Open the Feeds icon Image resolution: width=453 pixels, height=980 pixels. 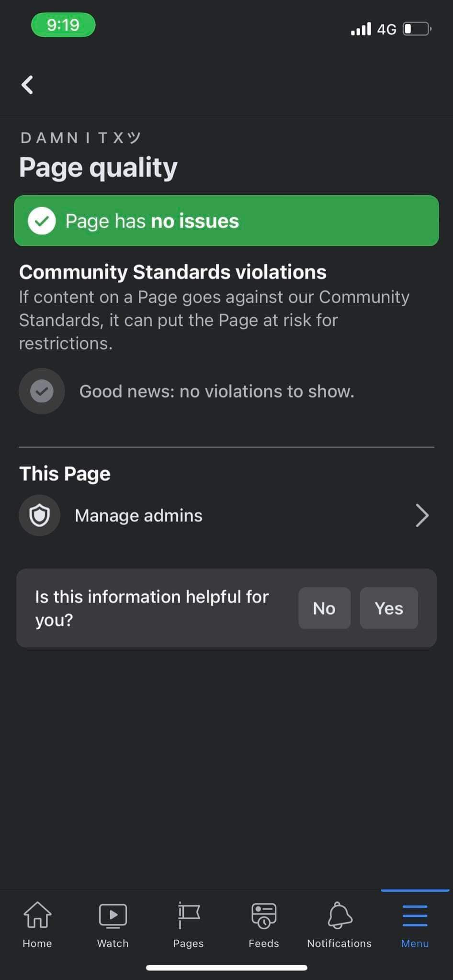263,914
